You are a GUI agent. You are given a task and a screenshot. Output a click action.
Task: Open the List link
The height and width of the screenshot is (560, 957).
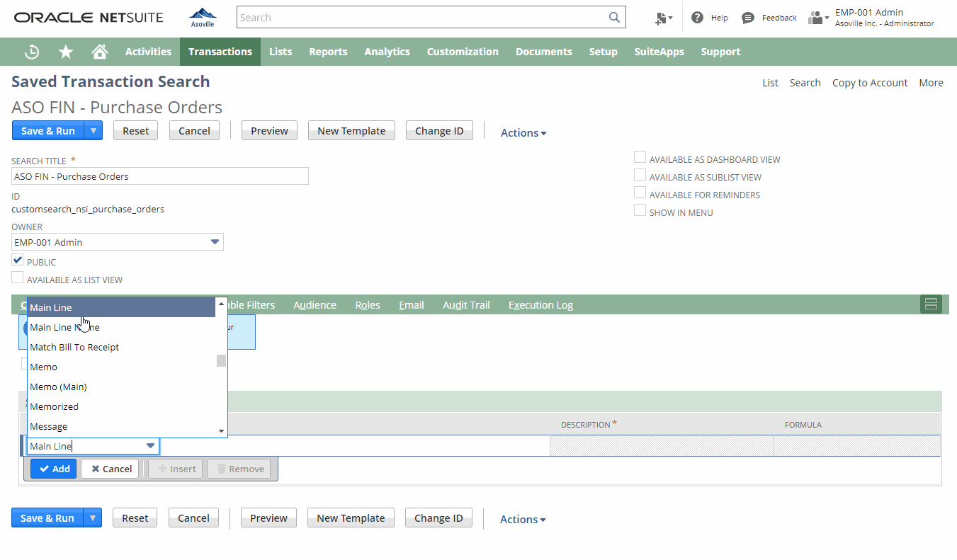[x=770, y=83]
